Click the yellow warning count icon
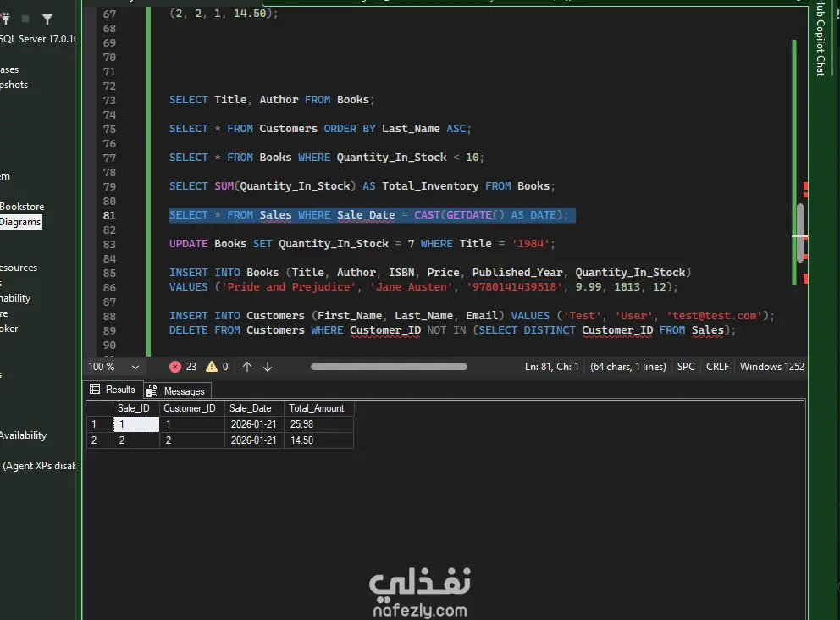Image resolution: width=840 pixels, height=620 pixels. 212,367
